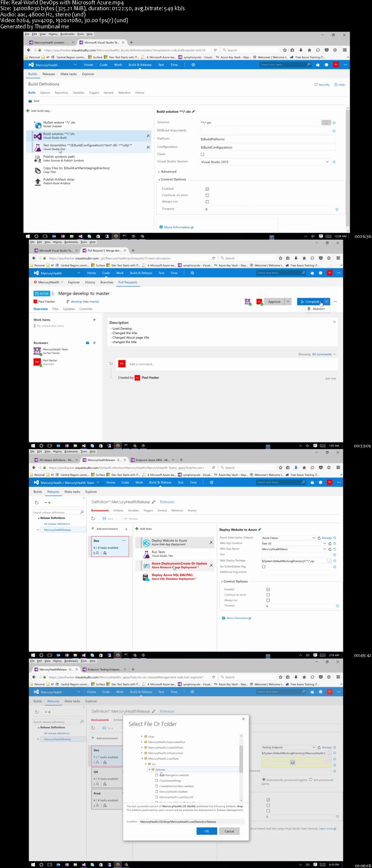372x868 pixels.
Task: Toggle the Clean checkbox for Build solution
Action: [202, 155]
